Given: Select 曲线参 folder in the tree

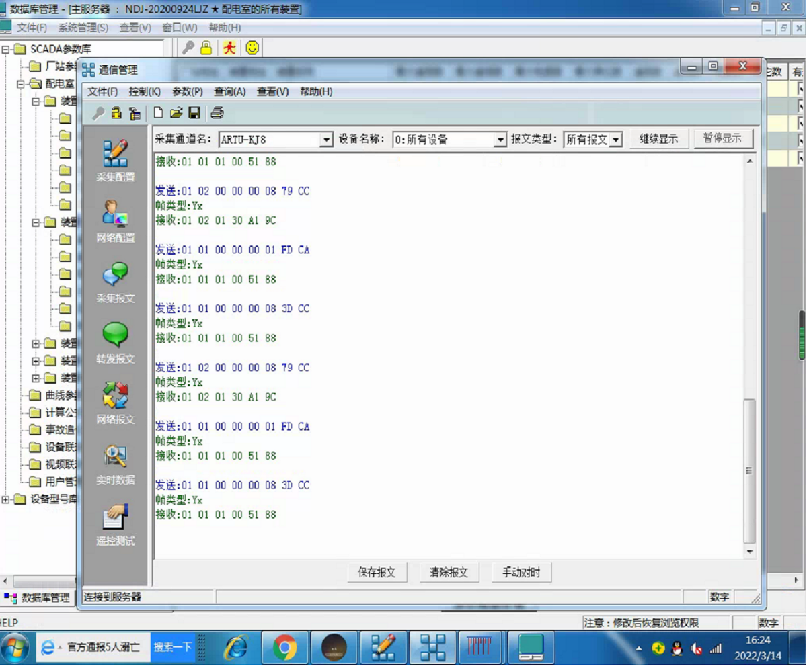Looking at the screenshot, I should (61, 395).
